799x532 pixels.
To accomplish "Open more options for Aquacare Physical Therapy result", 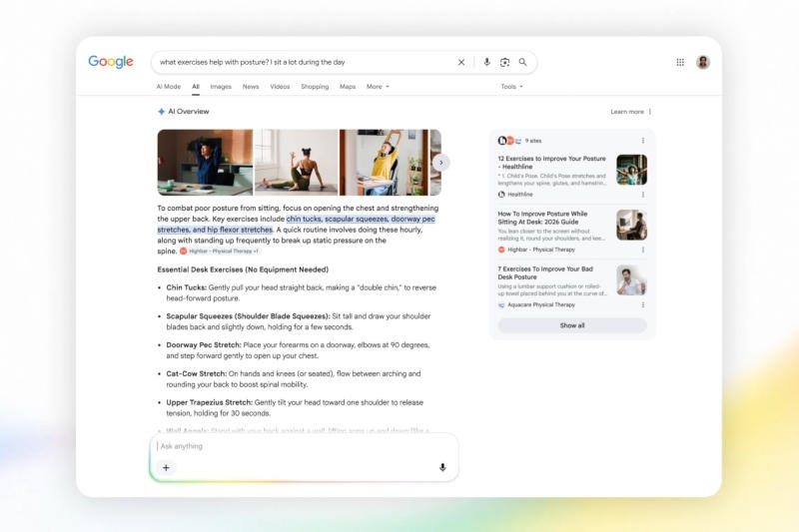I will (x=642, y=304).
